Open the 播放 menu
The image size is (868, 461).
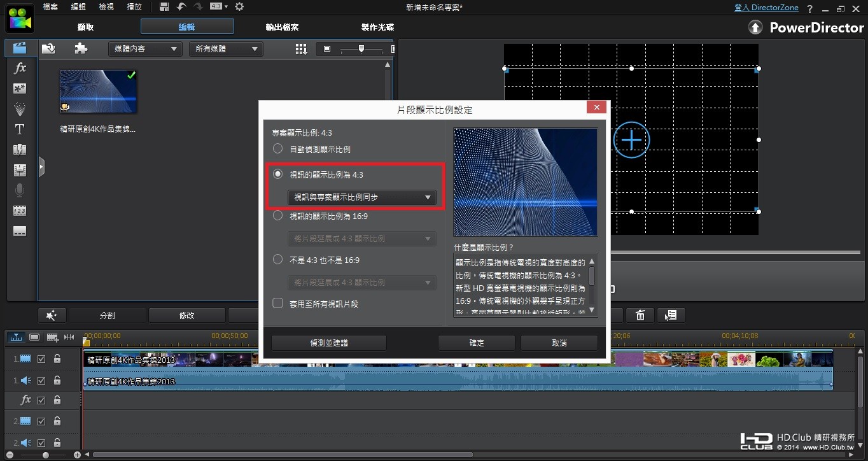pos(134,7)
